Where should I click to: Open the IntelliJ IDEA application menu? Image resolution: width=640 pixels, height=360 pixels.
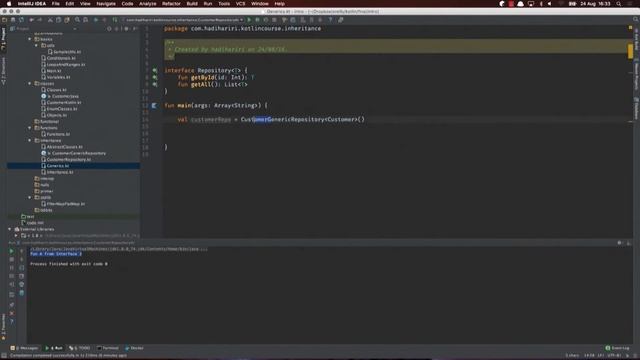pyautogui.click(x=31, y=4)
